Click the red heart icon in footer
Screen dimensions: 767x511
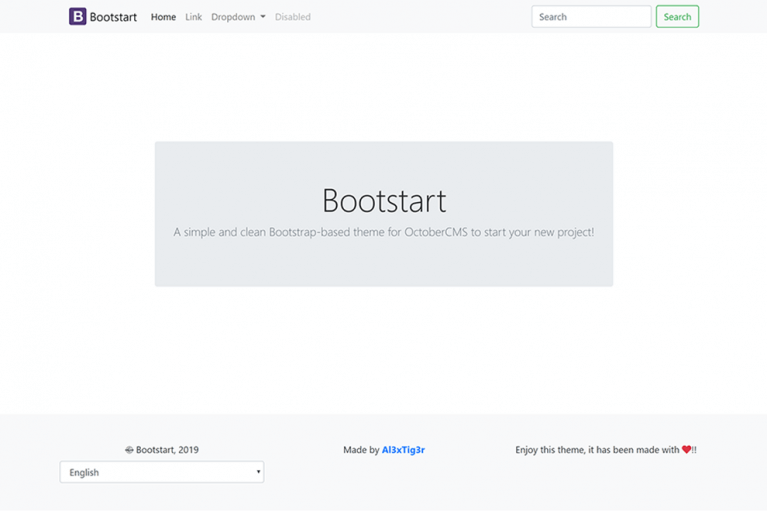pyautogui.click(x=686, y=449)
